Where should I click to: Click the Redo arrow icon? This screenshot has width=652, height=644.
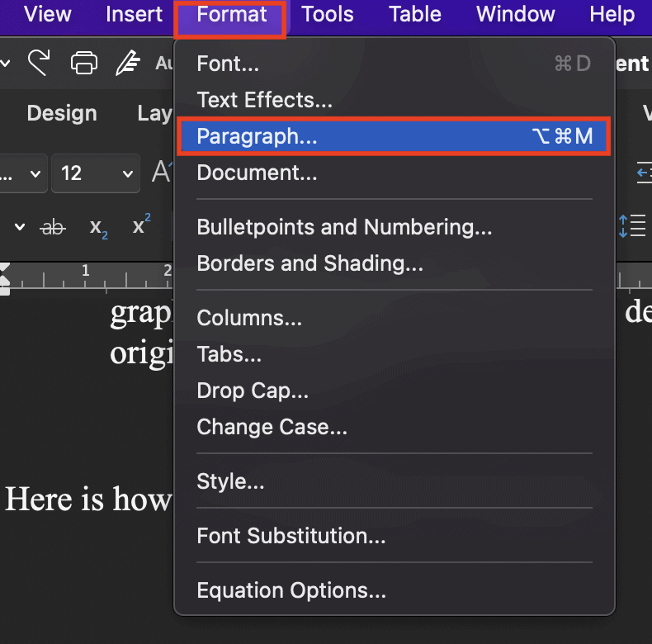(x=39, y=63)
